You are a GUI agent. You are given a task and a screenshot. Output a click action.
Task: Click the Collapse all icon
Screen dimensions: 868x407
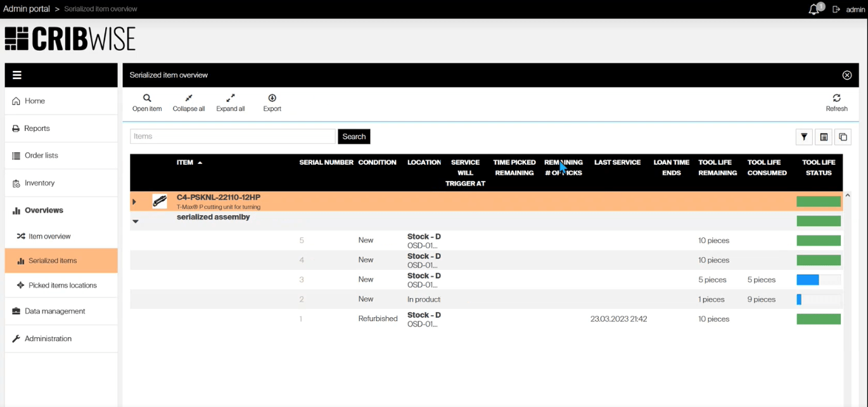(189, 99)
